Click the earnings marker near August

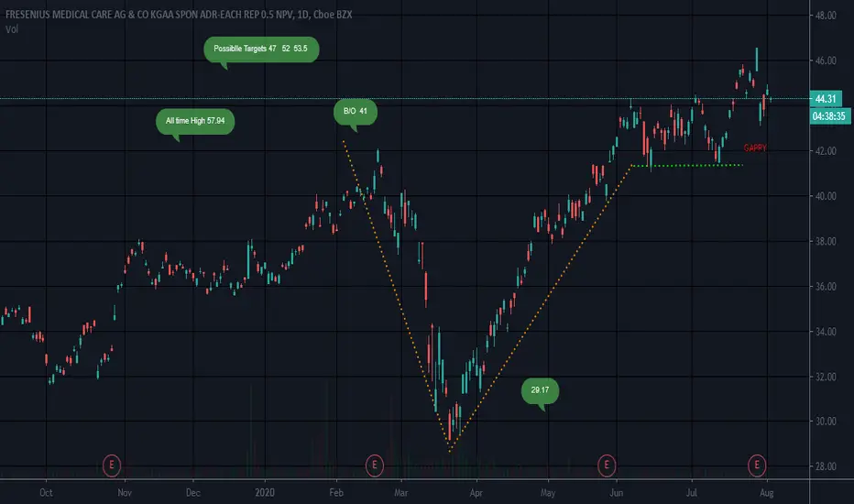tap(757, 466)
